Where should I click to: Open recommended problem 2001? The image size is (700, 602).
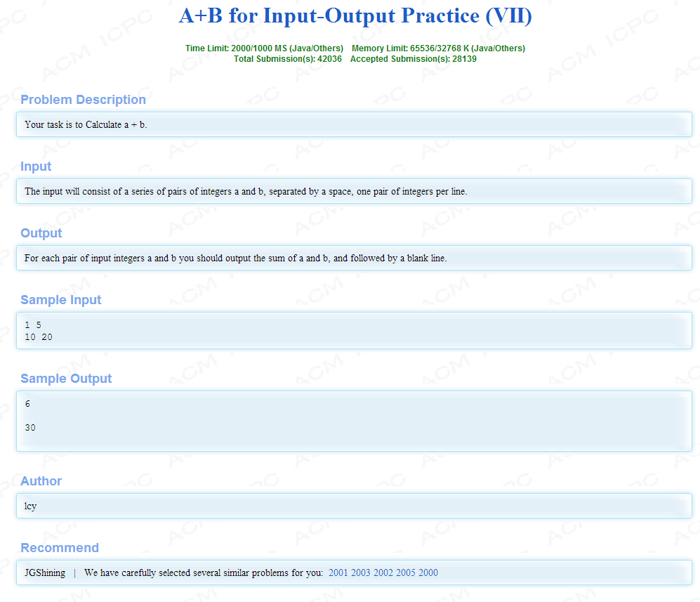338,572
